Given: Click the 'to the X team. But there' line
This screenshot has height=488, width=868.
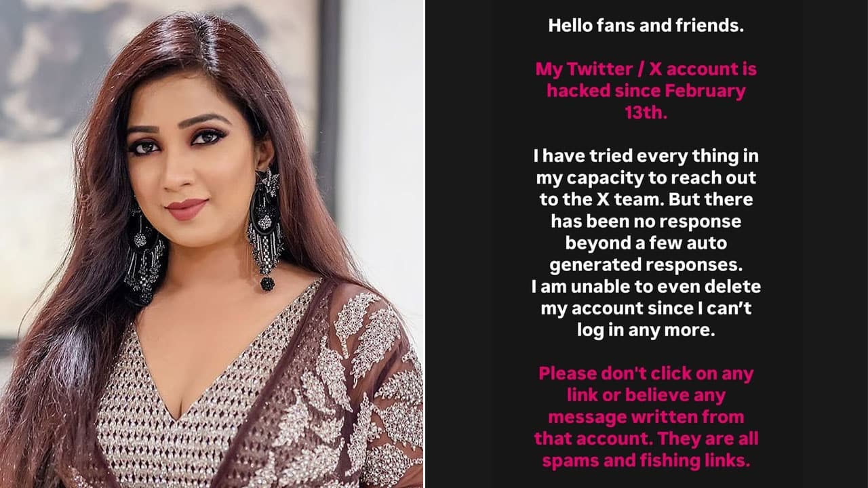Looking at the screenshot, I should tap(646, 200).
